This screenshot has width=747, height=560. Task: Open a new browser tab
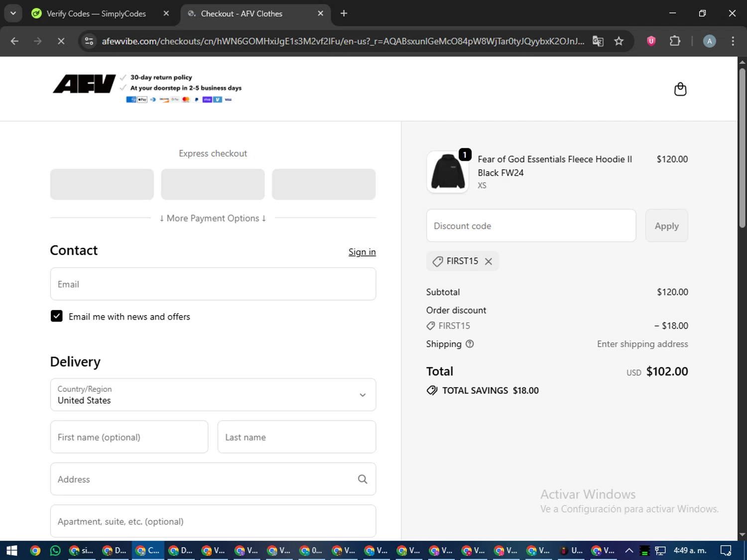[344, 13]
